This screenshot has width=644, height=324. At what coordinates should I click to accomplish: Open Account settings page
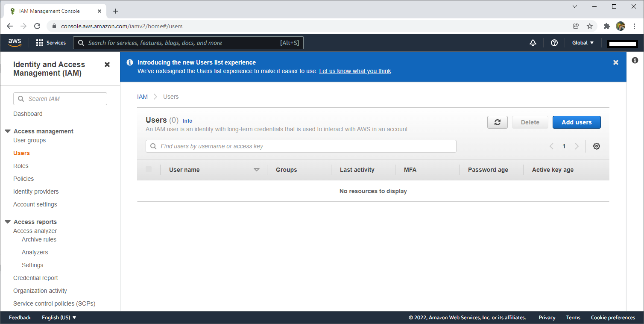click(35, 204)
